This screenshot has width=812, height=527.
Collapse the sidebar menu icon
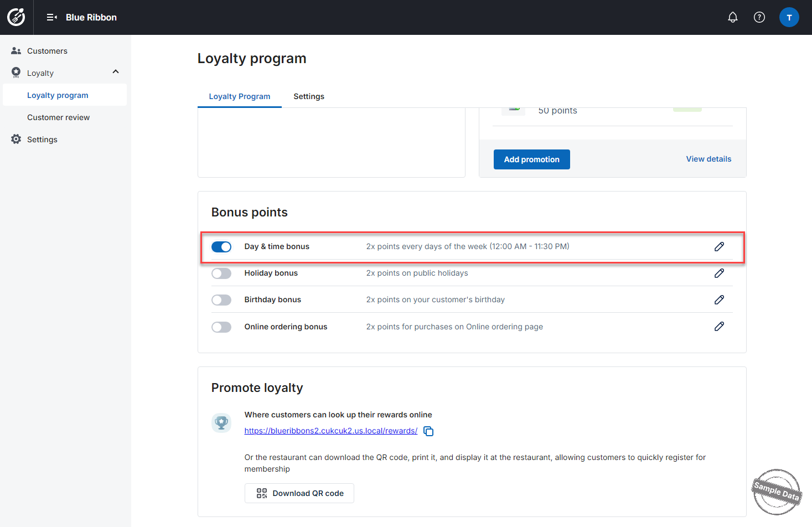click(52, 17)
